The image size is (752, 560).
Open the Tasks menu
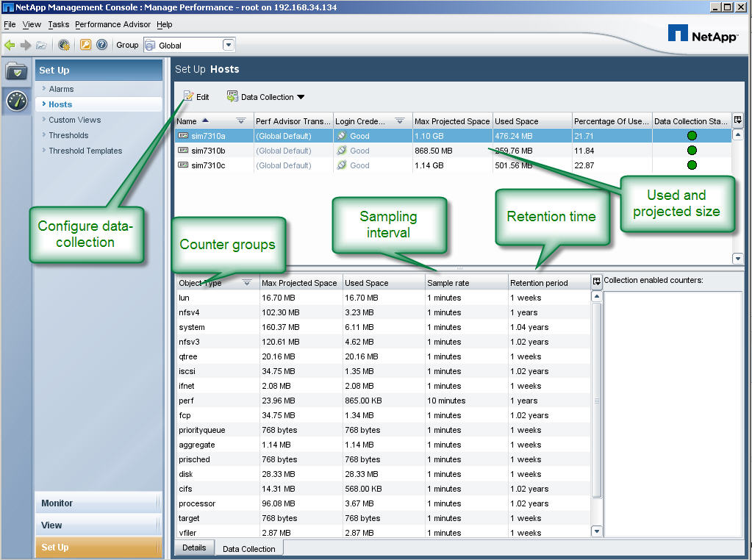tap(58, 24)
